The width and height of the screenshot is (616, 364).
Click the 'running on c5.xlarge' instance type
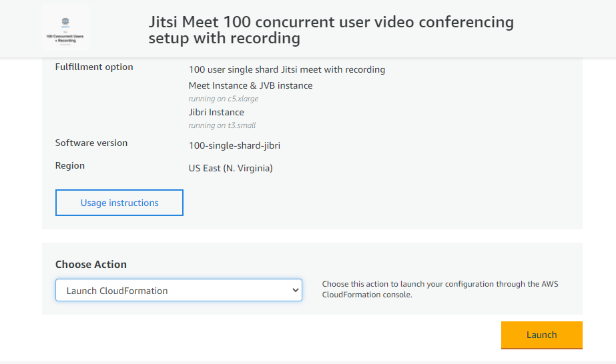pyautogui.click(x=223, y=99)
